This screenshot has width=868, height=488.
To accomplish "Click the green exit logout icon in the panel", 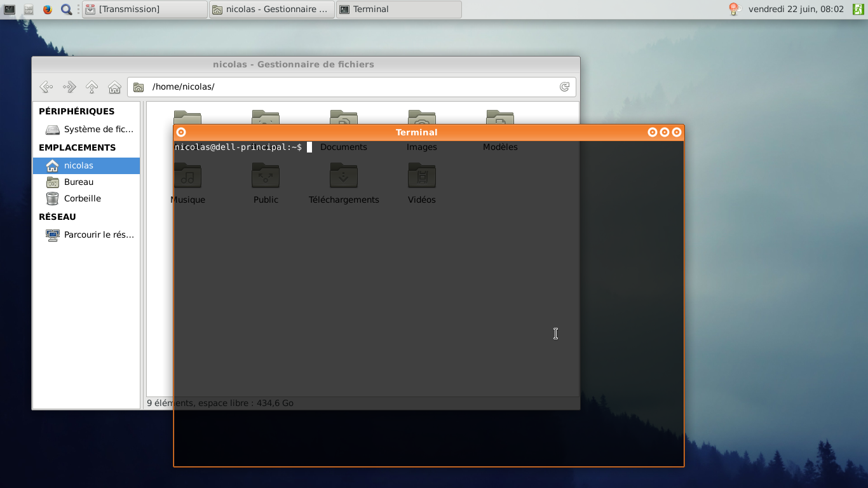I will click(x=858, y=9).
